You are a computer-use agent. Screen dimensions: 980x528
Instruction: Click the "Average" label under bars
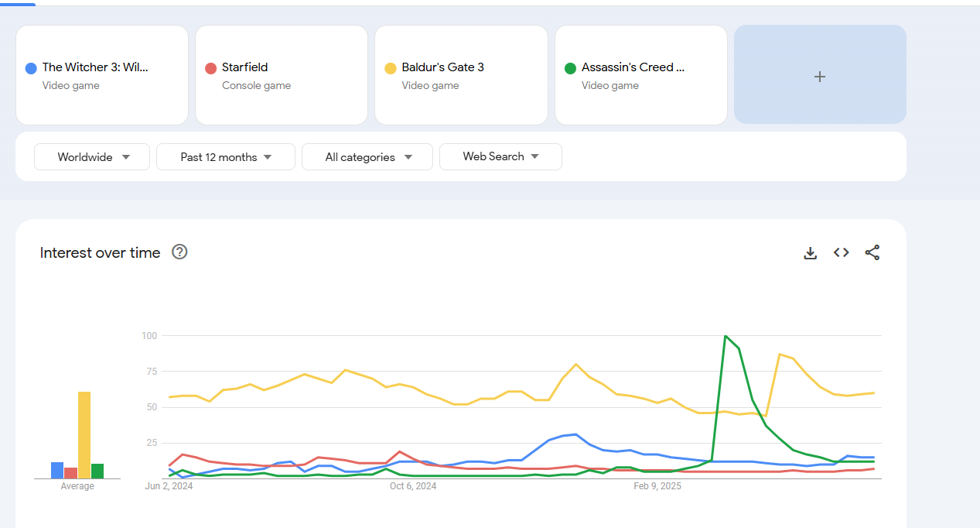[77, 486]
